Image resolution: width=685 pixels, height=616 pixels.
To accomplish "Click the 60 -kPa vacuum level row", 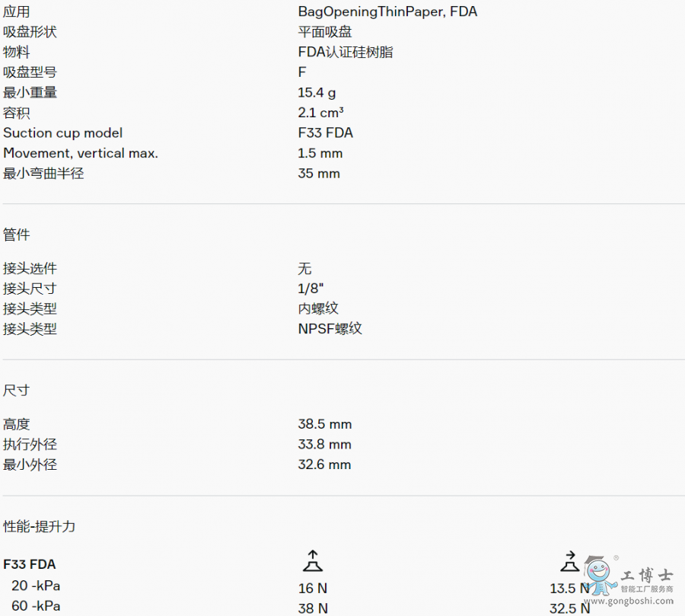I will (x=36, y=606).
